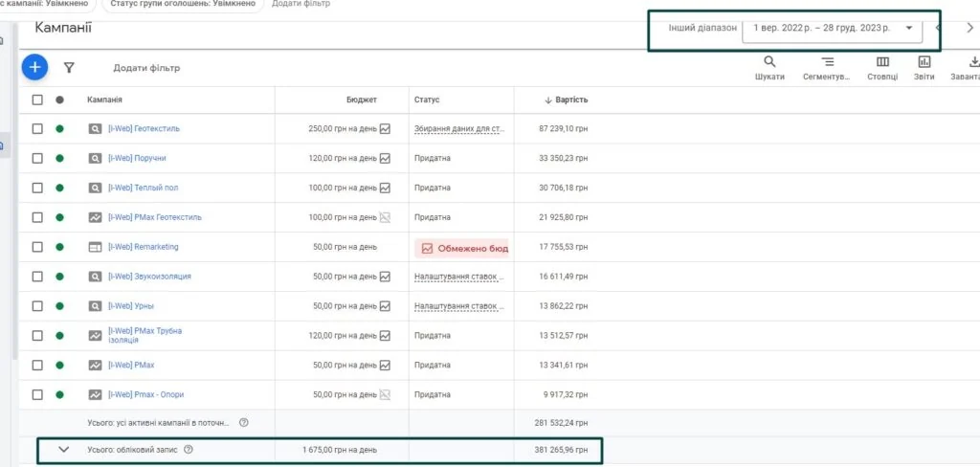Viewport: 980px width, 467px height.
Task: Tick the checkbox for Звукоизоляция campaign
Action: coord(37,277)
